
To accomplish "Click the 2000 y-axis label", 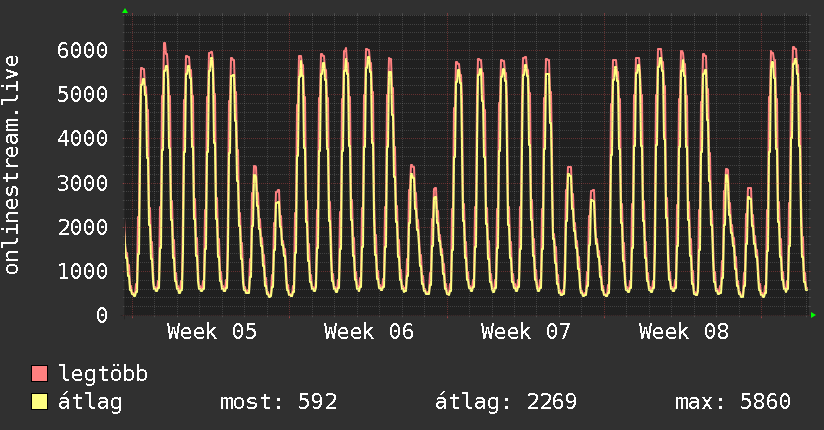I will [x=83, y=228].
